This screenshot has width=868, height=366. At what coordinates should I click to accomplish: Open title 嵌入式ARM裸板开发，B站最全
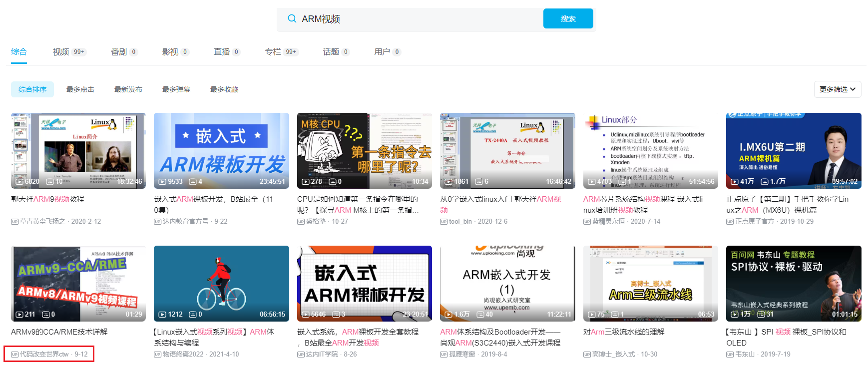click(x=214, y=204)
